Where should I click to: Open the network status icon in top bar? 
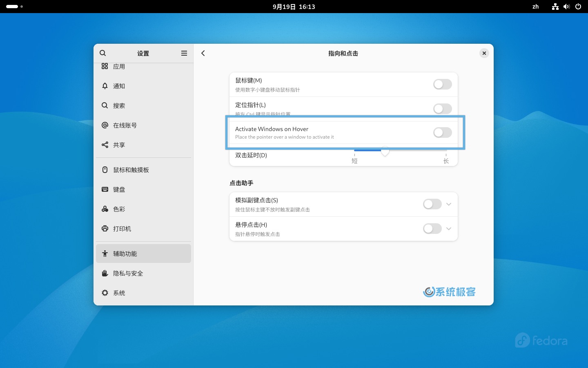pos(555,7)
